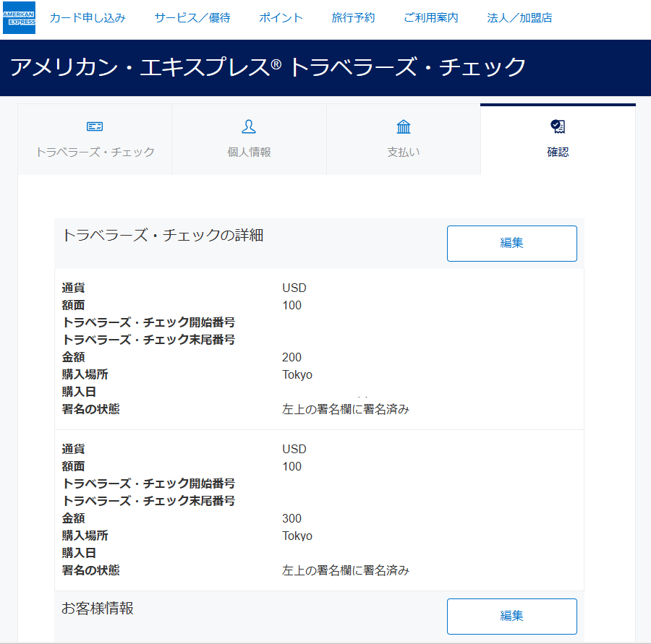Select the 確認 step tab

pyautogui.click(x=558, y=139)
